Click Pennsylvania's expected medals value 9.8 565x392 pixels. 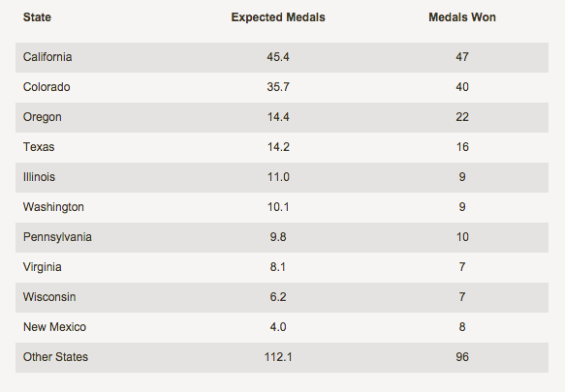pos(278,237)
